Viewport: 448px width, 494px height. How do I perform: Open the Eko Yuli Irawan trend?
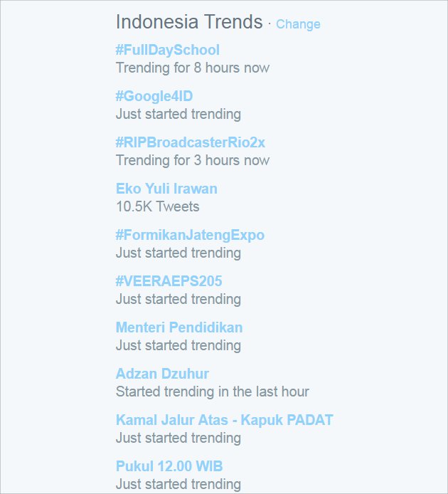pos(166,189)
